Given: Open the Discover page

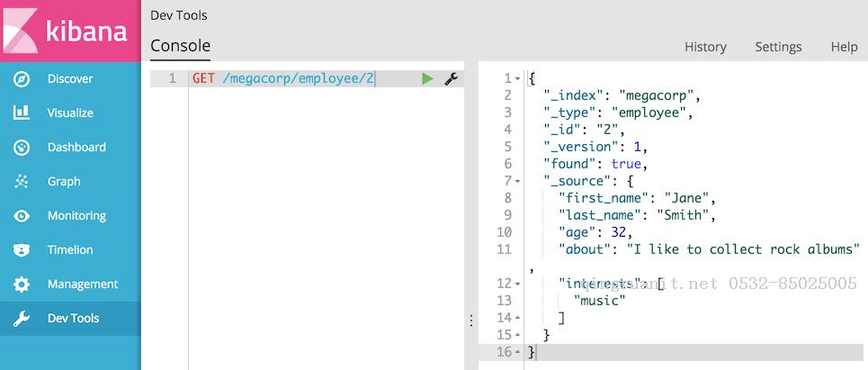Looking at the screenshot, I should click(70, 79).
